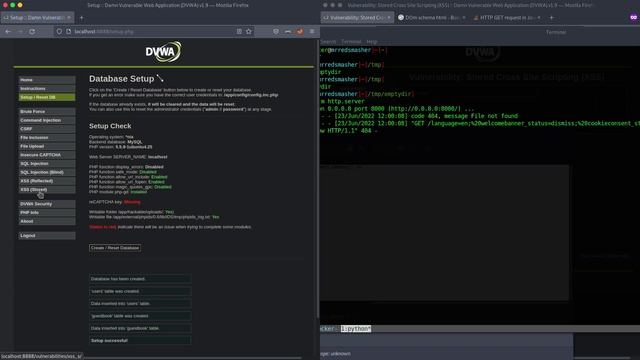Click 'Database has been created.' message
This screenshot has width=640, height=360.
[140, 279]
